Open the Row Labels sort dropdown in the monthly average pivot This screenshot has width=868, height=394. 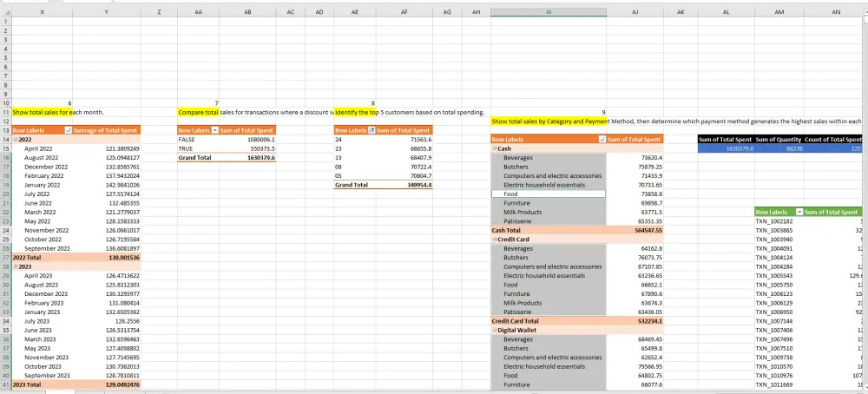pos(68,130)
